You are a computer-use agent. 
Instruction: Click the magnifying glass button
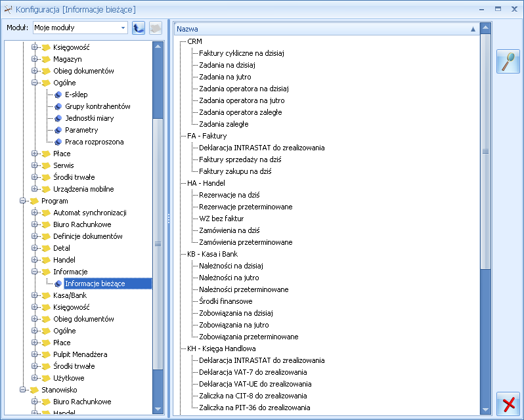[x=508, y=62]
